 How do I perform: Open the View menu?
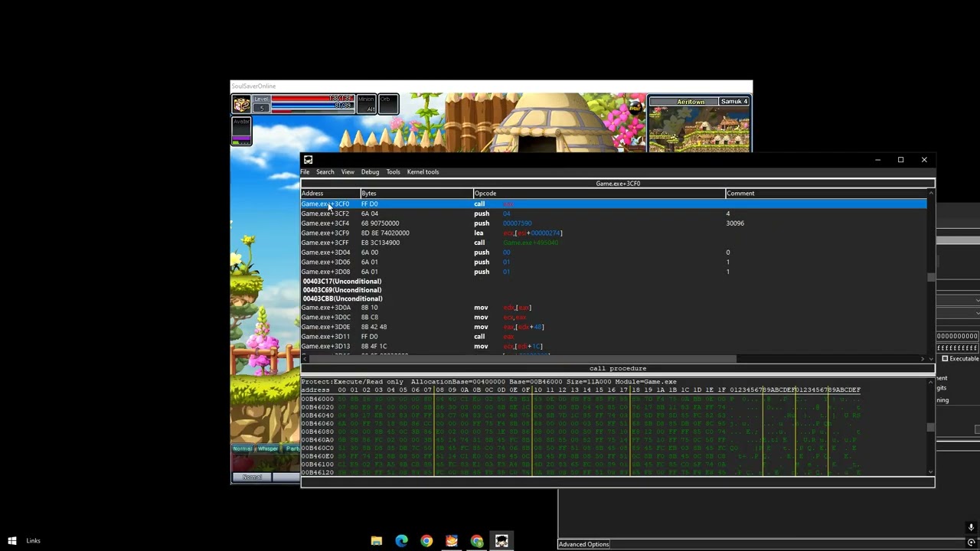tap(348, 172)
